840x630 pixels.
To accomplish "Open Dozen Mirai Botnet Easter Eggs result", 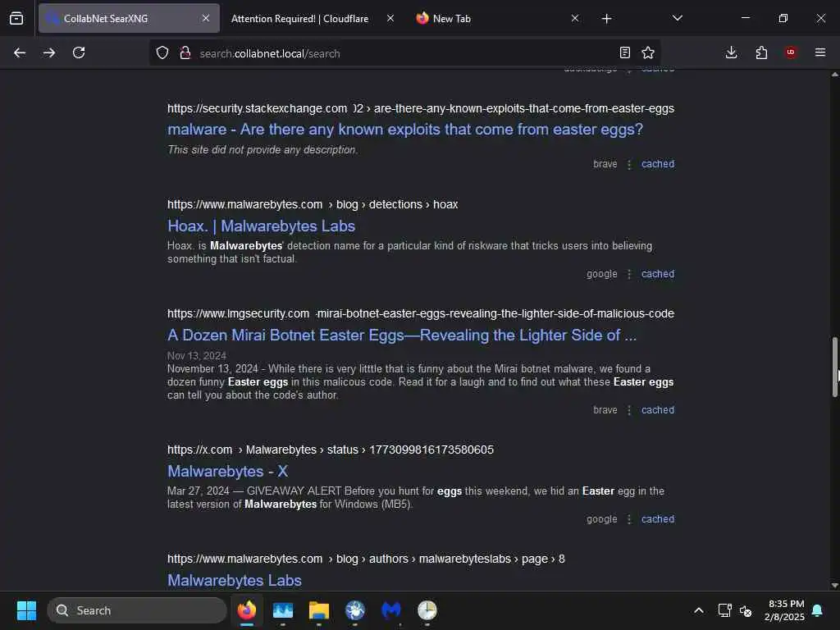I will coord(402,336).
